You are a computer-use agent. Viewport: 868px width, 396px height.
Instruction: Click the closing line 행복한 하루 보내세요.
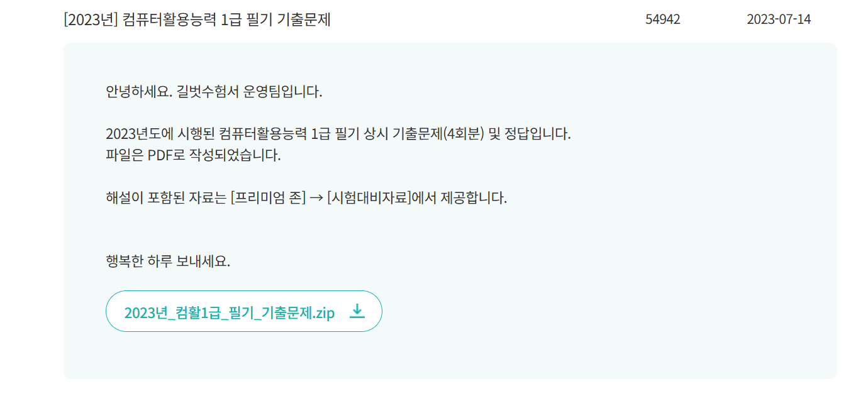[x=168, y=261]
